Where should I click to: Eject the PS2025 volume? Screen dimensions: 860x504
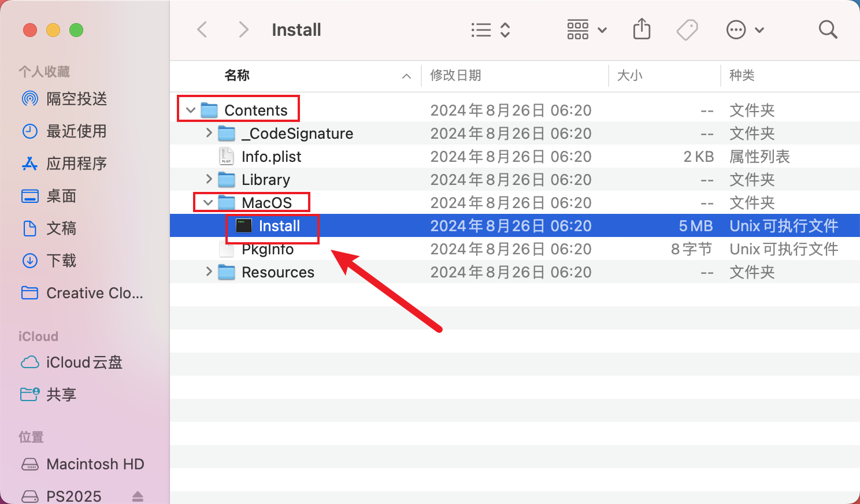pos(138,496)
